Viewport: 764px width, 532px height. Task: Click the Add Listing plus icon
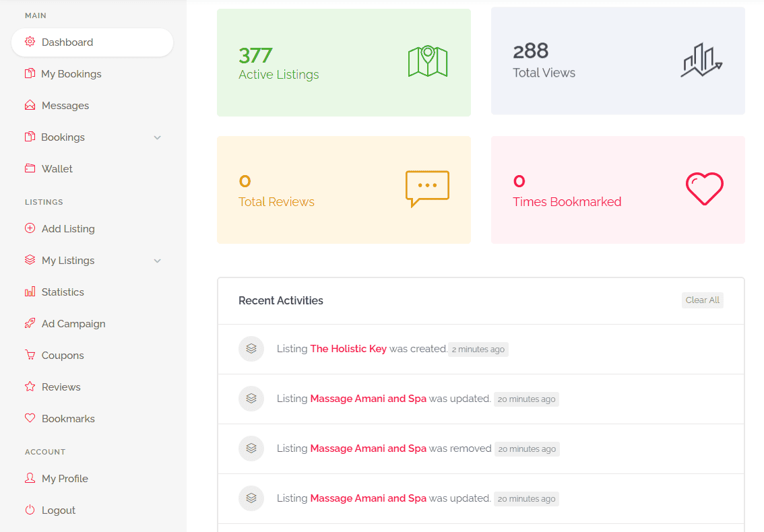[30, 228]
